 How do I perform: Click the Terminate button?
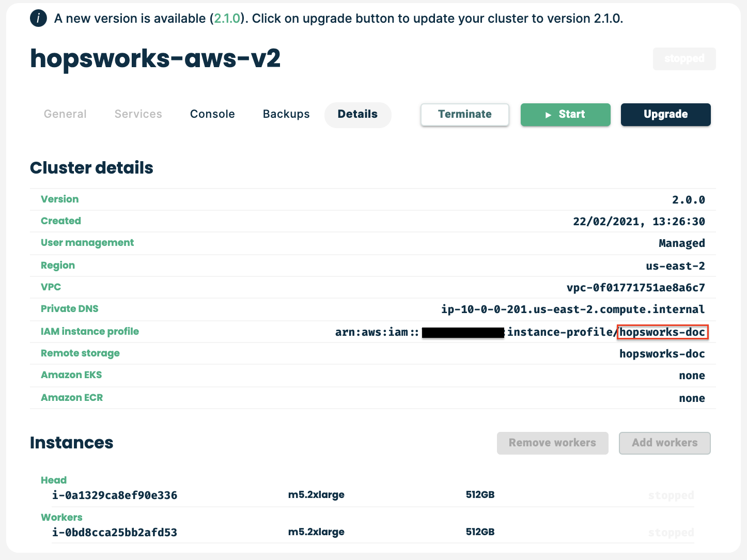point(465,115)
